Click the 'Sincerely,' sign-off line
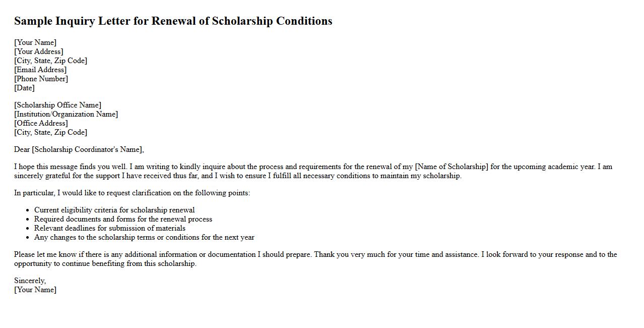The image size is (644, 328). [30, 281]
